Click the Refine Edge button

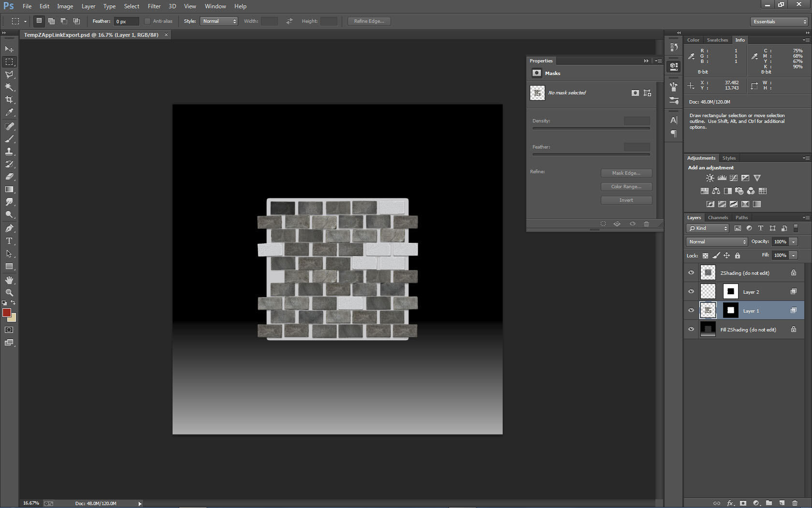369,21
